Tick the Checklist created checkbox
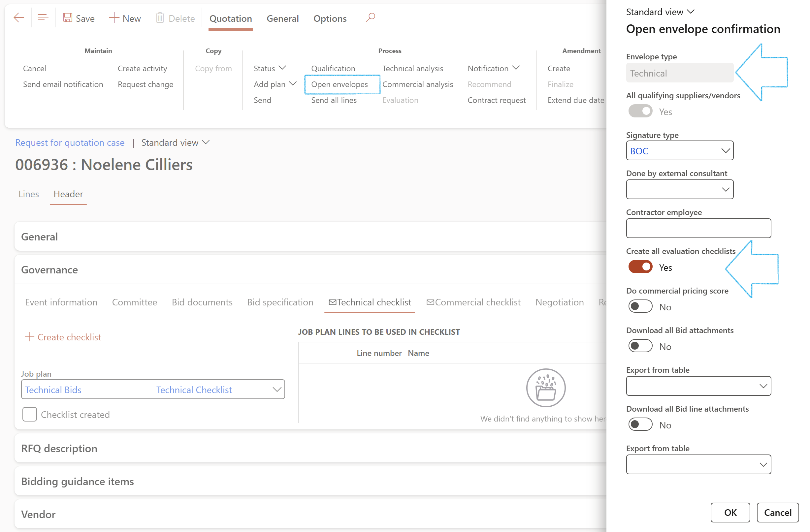This screenshot has width=810, height=532. 30,414
